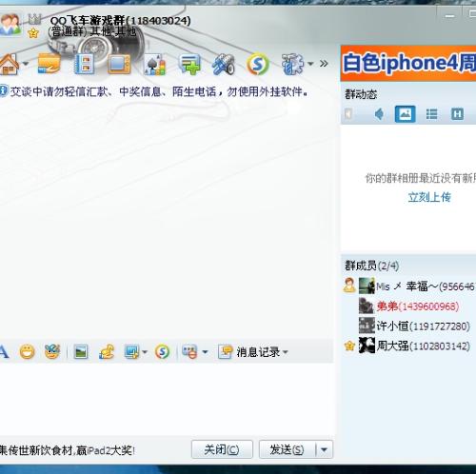The width and height of the screenshot is (476, 474).
Task: Click the avatar of 许小恒
Action: click(x=367, y=326)
